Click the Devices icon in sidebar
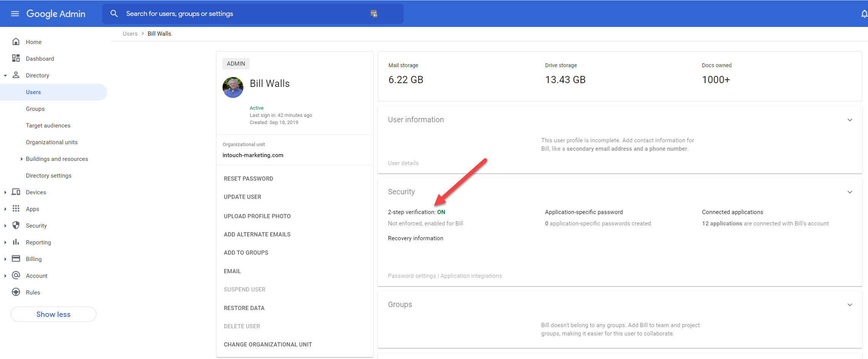868x359 pixels. pyautogui.click(x=16, y=192)
